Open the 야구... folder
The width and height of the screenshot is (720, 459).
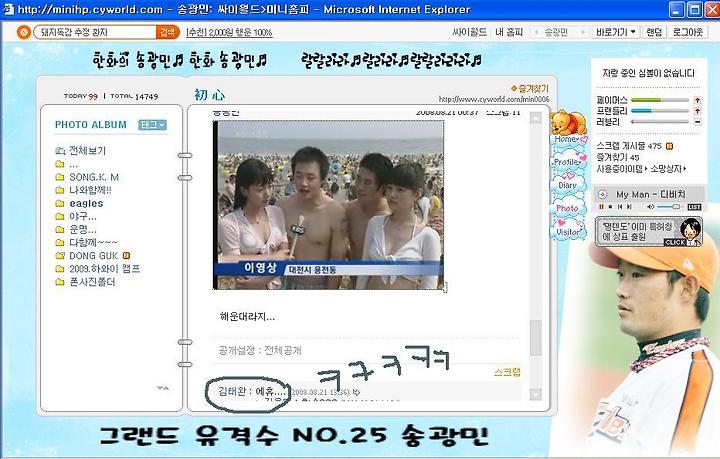coord(83,216)
